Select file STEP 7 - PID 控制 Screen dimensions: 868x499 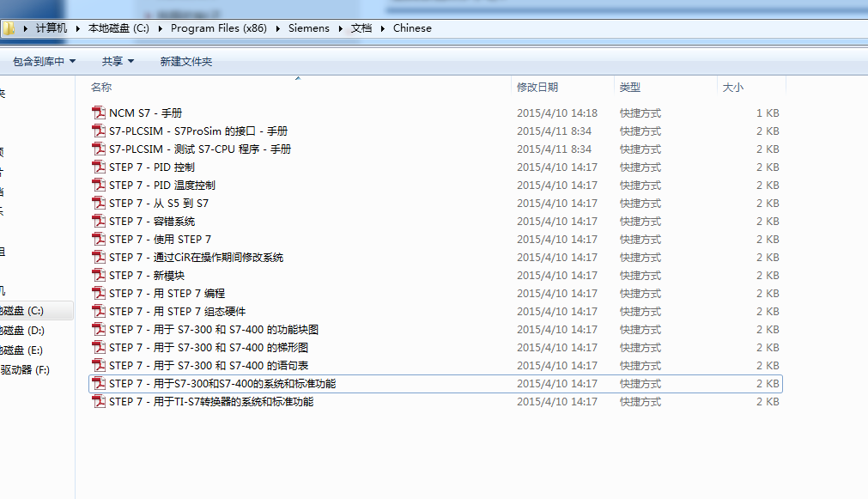152,167
